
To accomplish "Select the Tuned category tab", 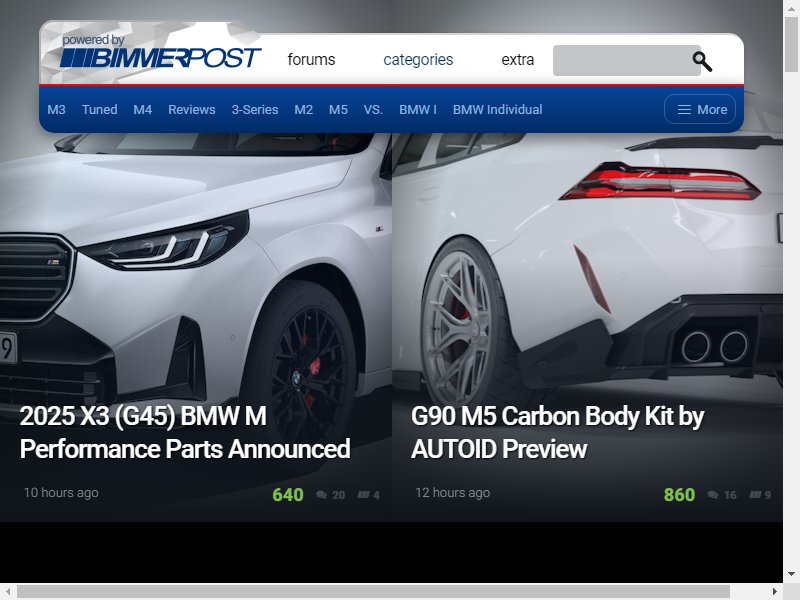I will pos(99,110).
